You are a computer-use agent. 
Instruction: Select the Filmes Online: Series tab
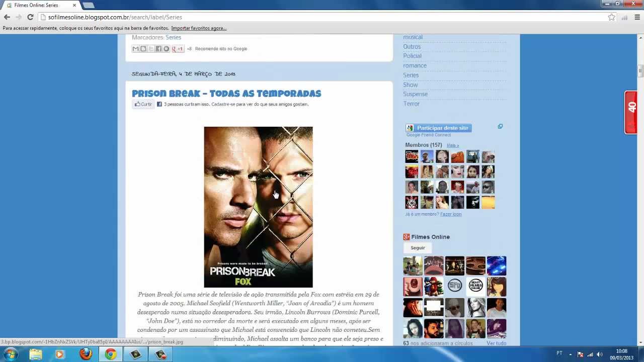click(40, 5)
